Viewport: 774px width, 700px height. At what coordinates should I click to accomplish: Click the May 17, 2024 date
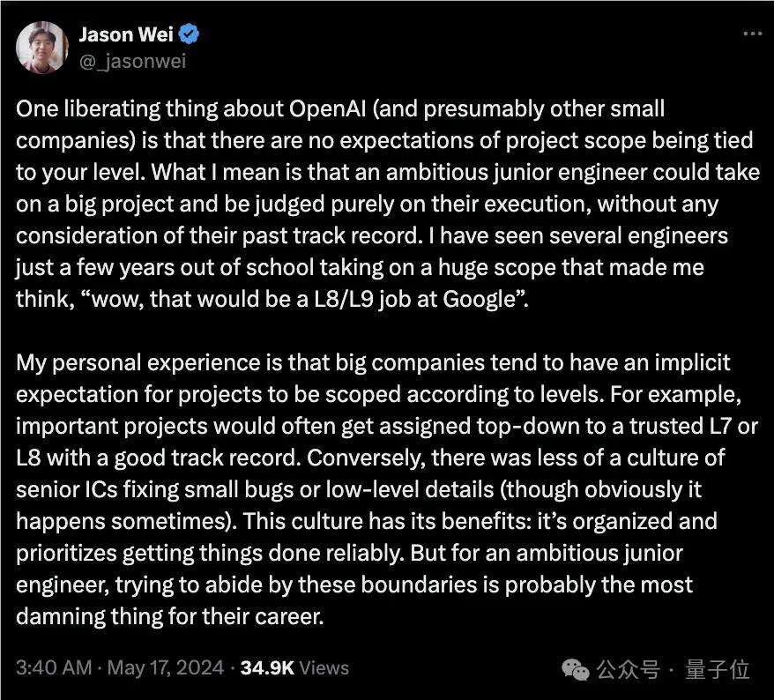[x=165, y=668]
